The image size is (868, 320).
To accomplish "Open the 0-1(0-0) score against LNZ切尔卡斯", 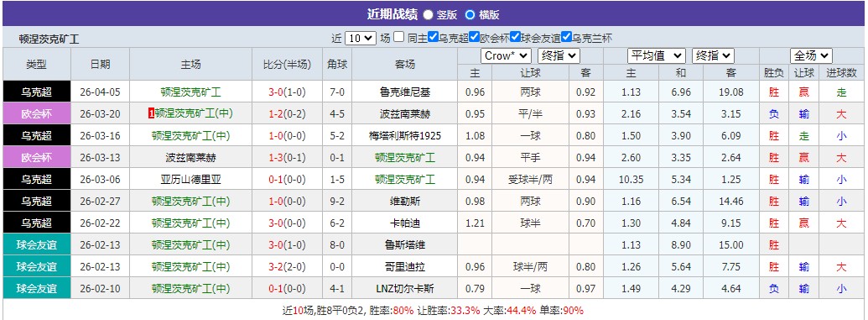I will (x=287, y=288).
